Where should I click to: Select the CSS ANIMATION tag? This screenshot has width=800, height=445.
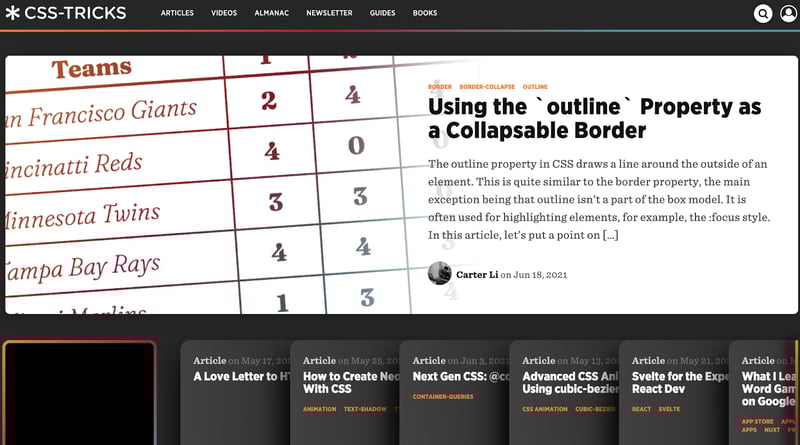click(545, 409)
